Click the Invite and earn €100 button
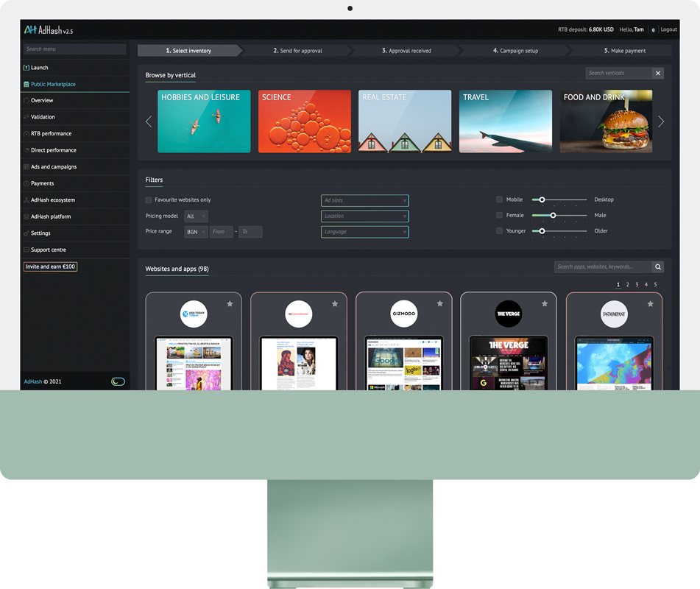The height and width of the screenshot is (589, 700). coord(50,267)
